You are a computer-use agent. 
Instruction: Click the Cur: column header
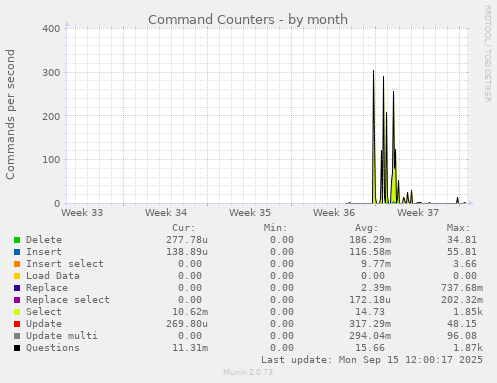tap(184, 228)
